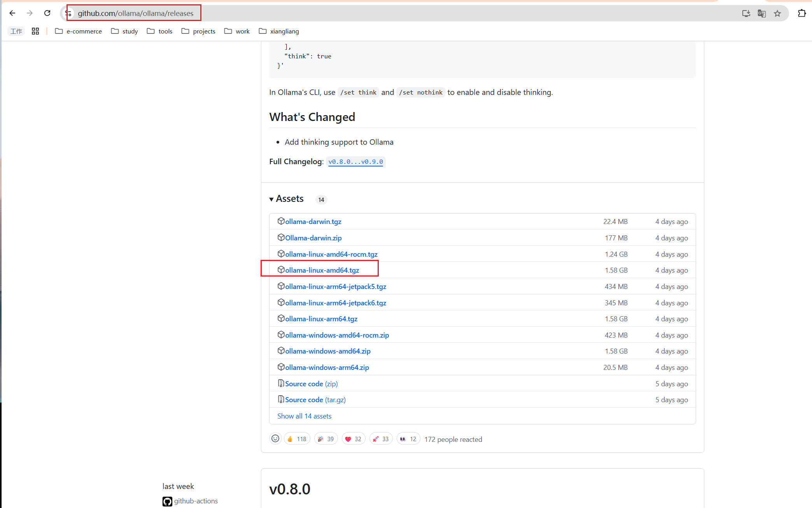Collapse the Assets section triangle
The image size is (812, 508).
(x=271, y=199)
